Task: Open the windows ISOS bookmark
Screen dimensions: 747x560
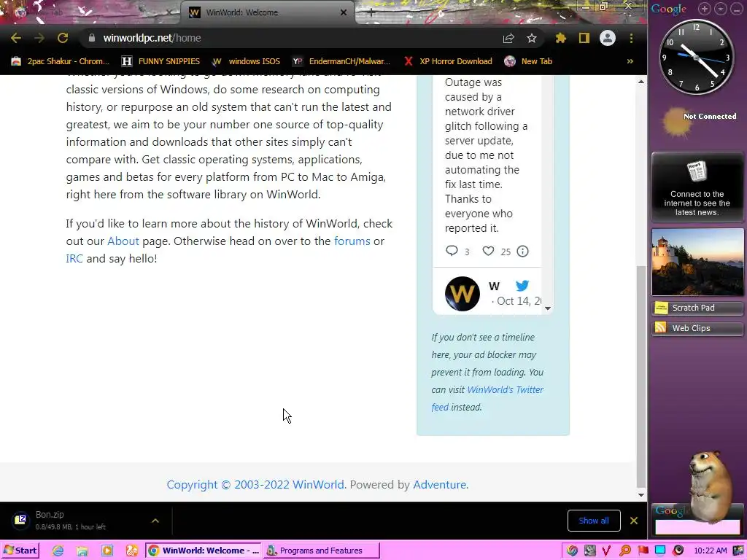Action: pyautogui.click(x=246, y=61)
